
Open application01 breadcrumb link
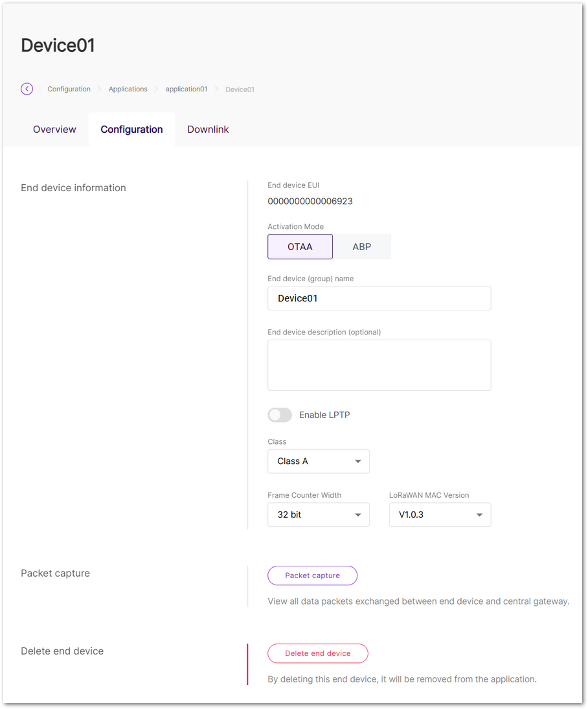(187, 89)
